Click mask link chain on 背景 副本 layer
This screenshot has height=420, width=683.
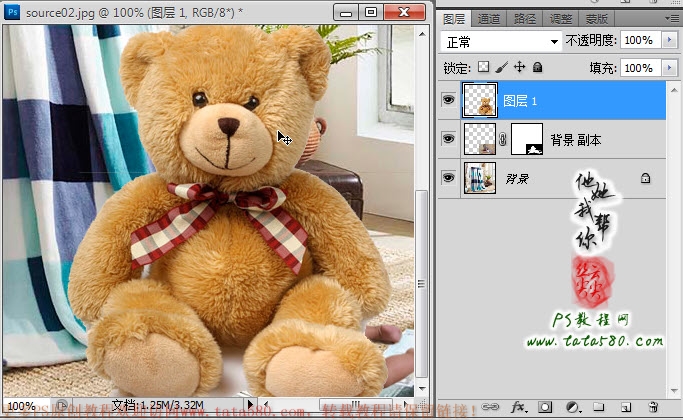(x=503, y=139)
